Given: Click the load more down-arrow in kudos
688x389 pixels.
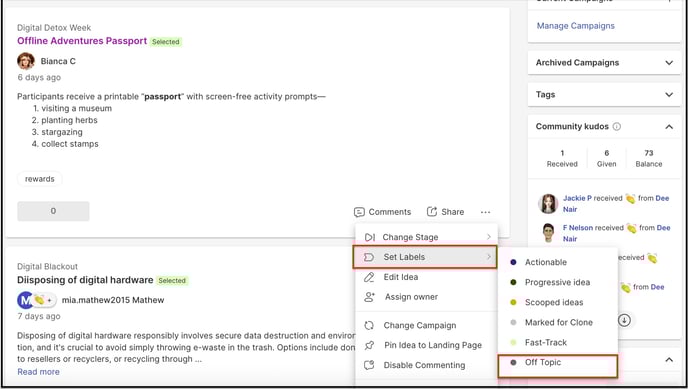Looking at the screenshot, I should [624, 320].
